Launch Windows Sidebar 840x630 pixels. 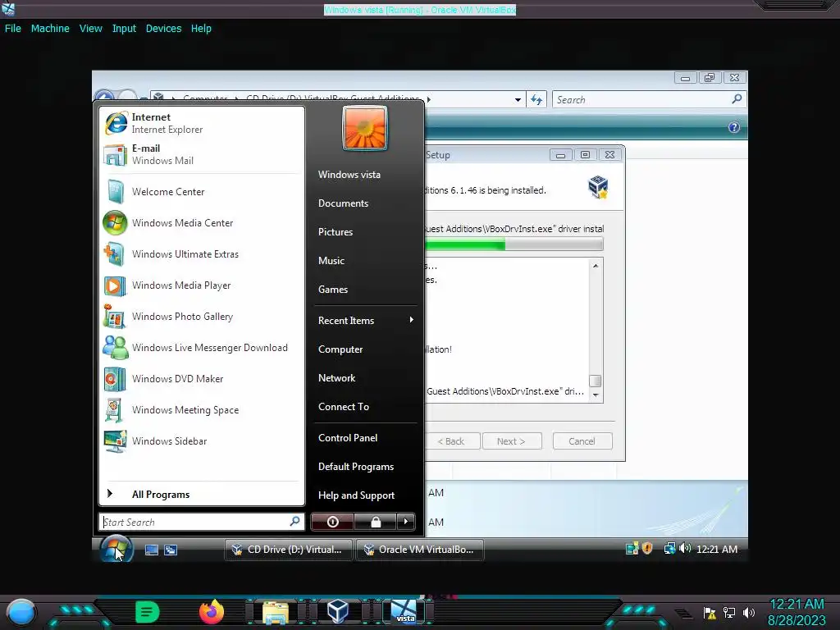[202, 441]
